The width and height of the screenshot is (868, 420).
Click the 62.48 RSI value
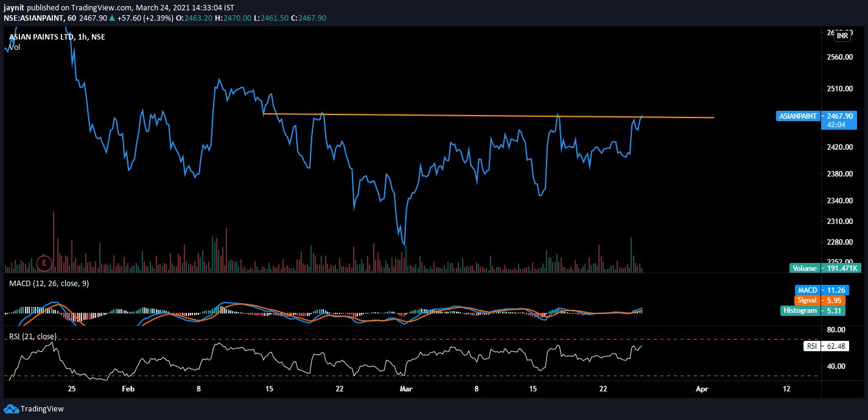coord(834,346)
